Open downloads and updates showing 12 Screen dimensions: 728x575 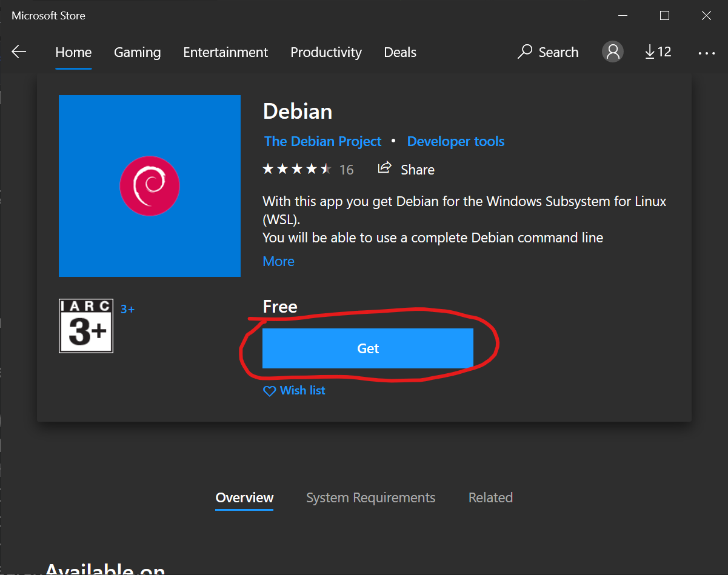(658, 52)
